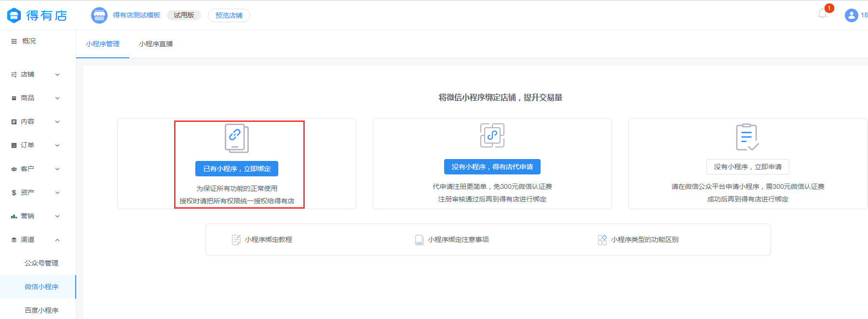This screenshot has height=319, width=868.
Task: Switch to the 小程序直播 tab
Action: 156,44
